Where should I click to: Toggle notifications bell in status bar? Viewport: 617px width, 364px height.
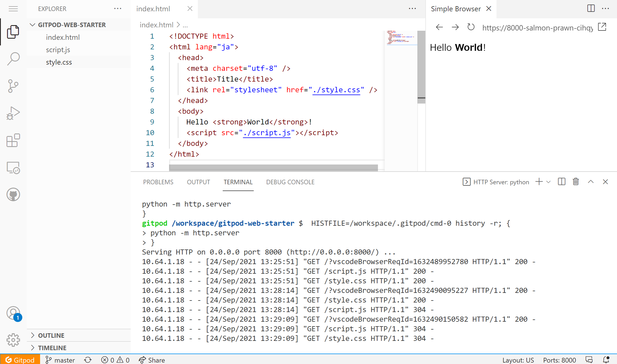point(606,360)
